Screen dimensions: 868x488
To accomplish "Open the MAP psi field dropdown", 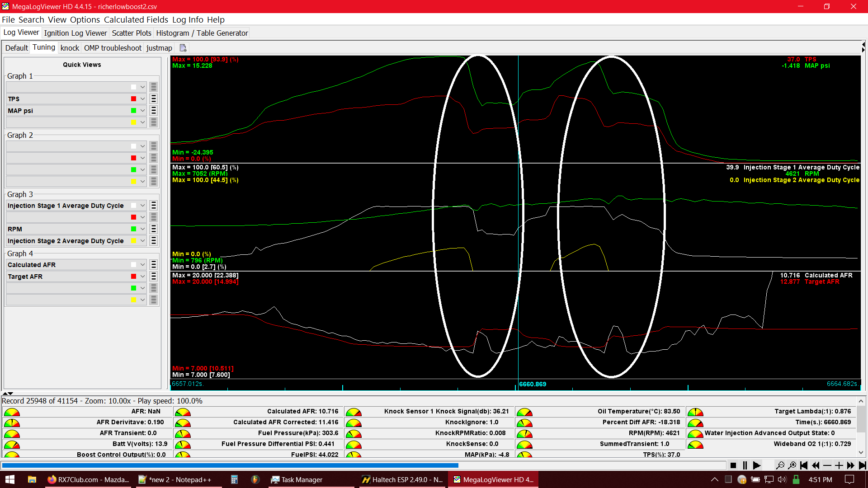I will coord(142,111).
